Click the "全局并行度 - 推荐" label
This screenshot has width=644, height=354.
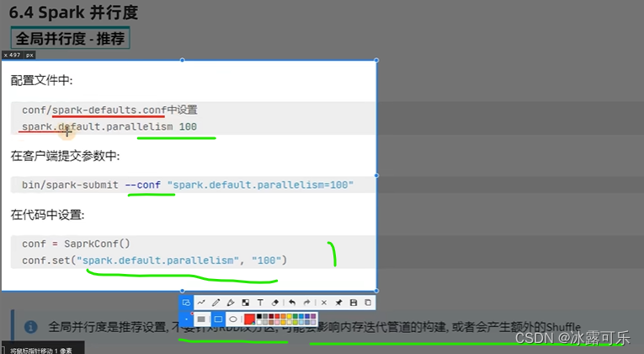[70, 39]
